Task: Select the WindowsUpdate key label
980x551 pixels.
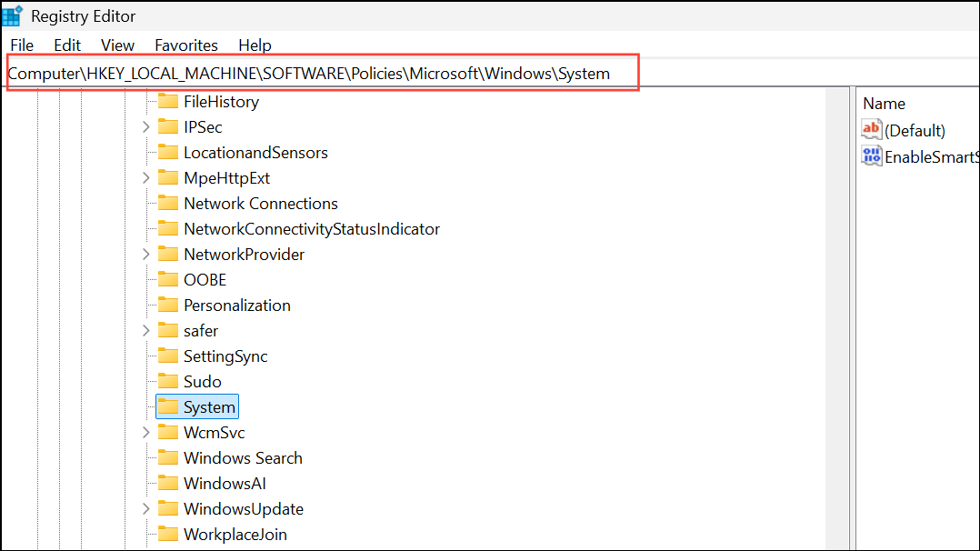Action: [x=243, y=509]
